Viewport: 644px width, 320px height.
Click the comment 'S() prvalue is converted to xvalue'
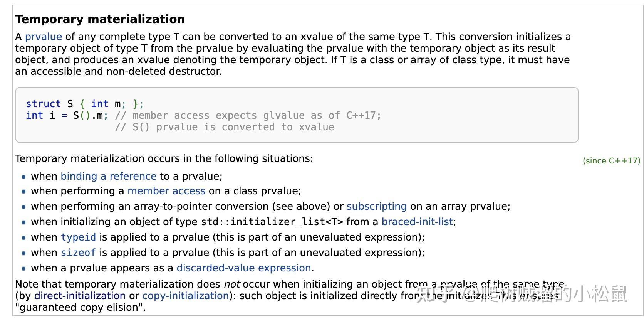(225, 127)
